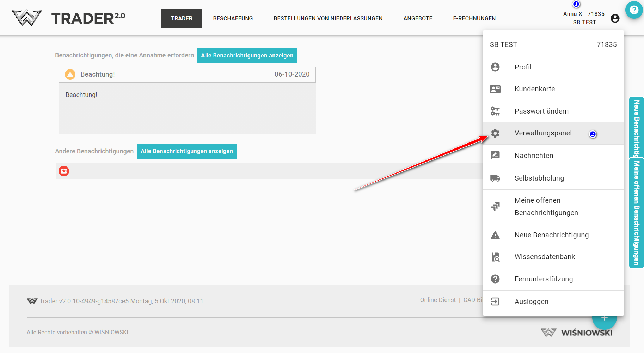
Task: Show all notifications requiring acceptance
Action: click(247, 56)
